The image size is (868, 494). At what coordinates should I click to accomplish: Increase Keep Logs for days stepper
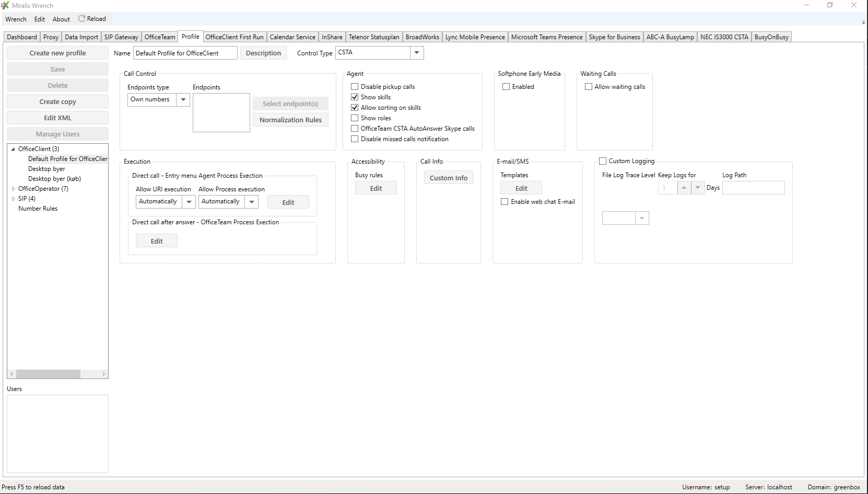click(684, 188)
